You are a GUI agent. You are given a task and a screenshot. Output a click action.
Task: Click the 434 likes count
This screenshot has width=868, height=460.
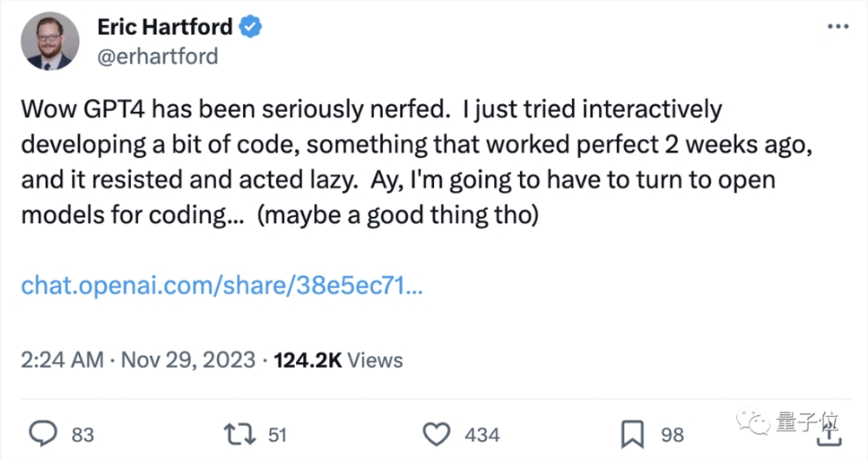click(x=483, y=435)
